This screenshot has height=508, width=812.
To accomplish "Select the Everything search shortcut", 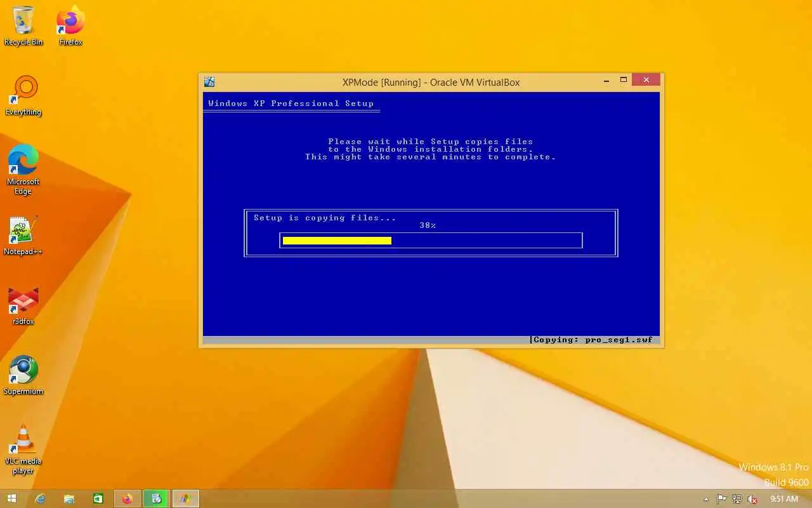I will tap(23, 96).
